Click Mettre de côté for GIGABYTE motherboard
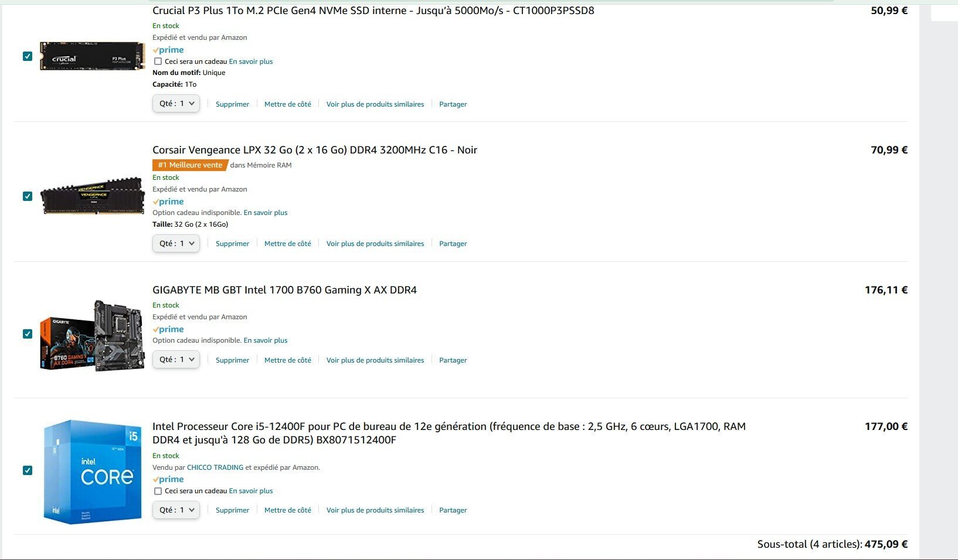The width and height of the screenshot is (958, 560). (x=288, y=360)
